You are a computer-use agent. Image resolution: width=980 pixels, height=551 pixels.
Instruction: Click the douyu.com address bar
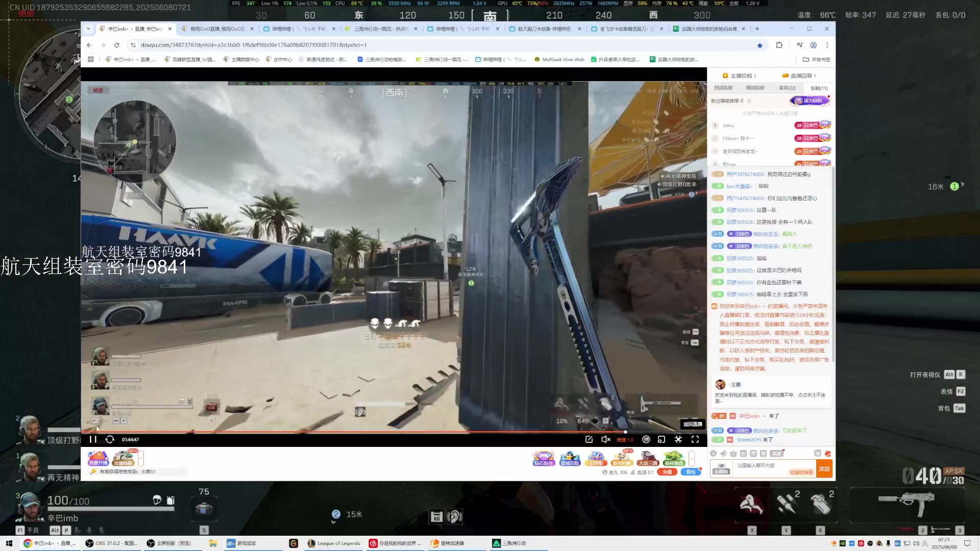pos(444,45)
